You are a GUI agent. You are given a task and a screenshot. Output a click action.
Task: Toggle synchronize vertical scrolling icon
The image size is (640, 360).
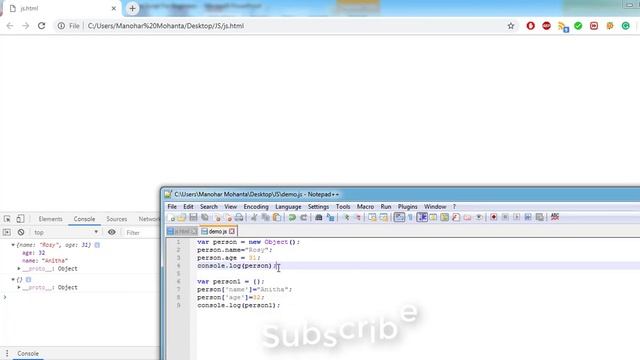(372, 218)
